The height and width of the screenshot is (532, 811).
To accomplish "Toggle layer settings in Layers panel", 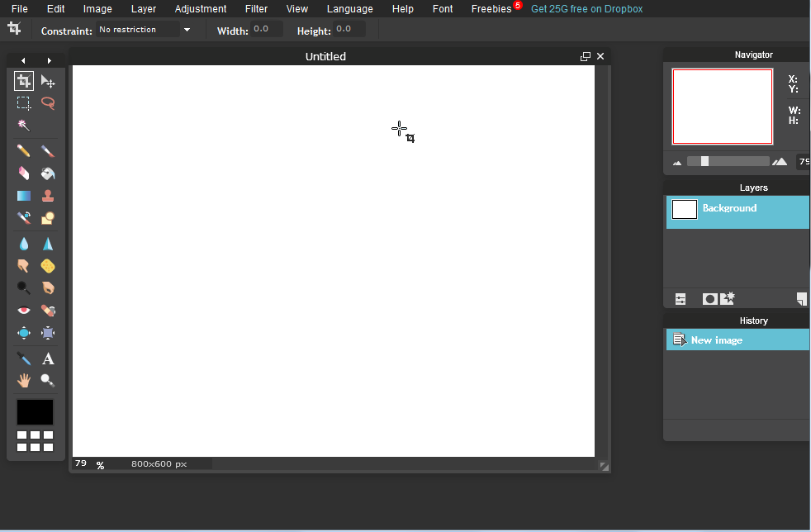I will [681, 299].
